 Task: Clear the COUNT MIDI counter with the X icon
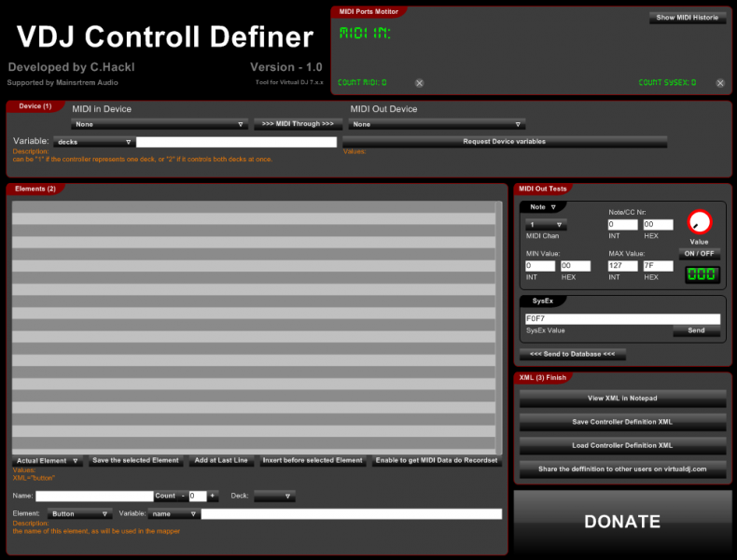pos(419,83)
